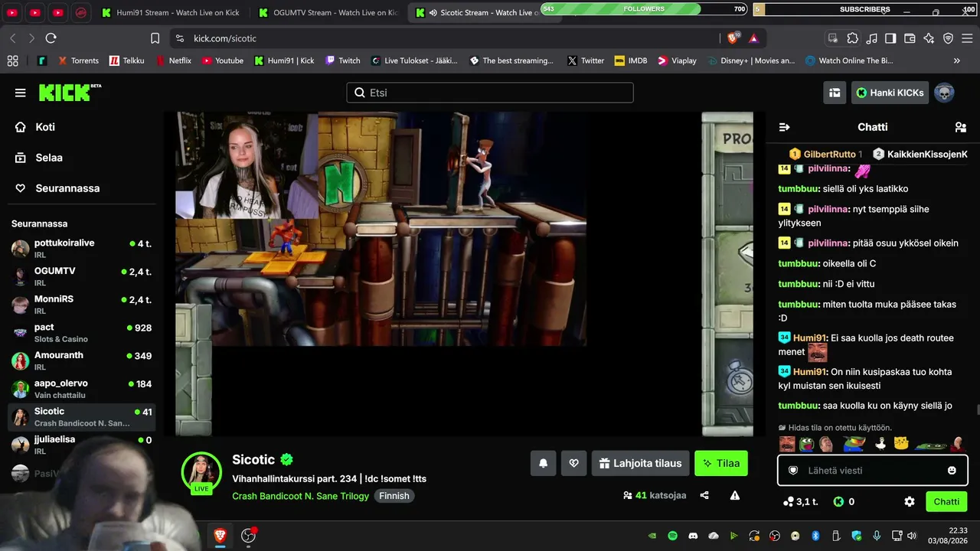
Task: Open the Seurannassa following page
Action: (x=67, y=188)
